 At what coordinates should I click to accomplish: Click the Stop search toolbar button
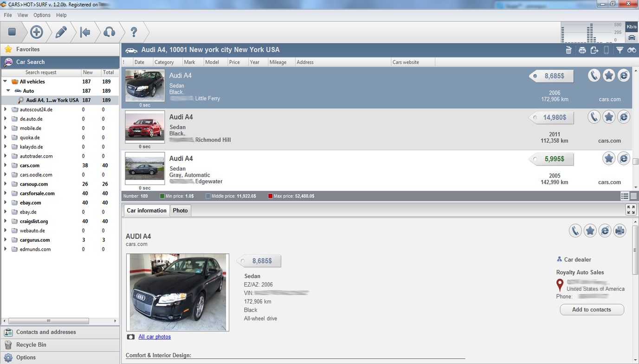[12, 32]
